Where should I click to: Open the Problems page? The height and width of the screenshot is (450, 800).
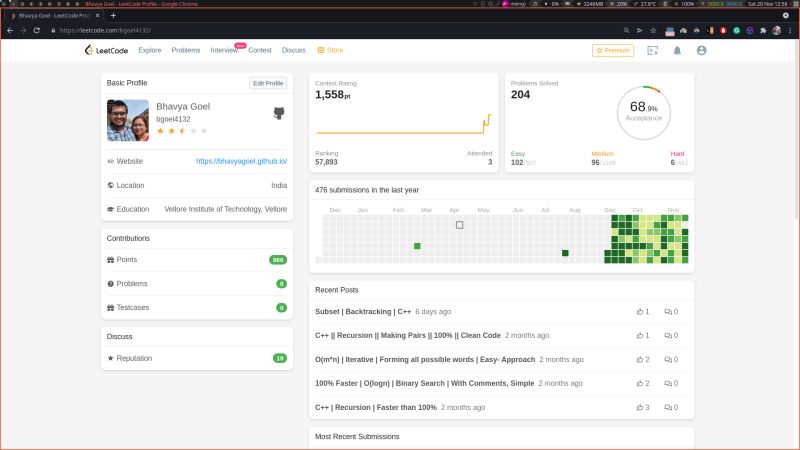point(186,50)
